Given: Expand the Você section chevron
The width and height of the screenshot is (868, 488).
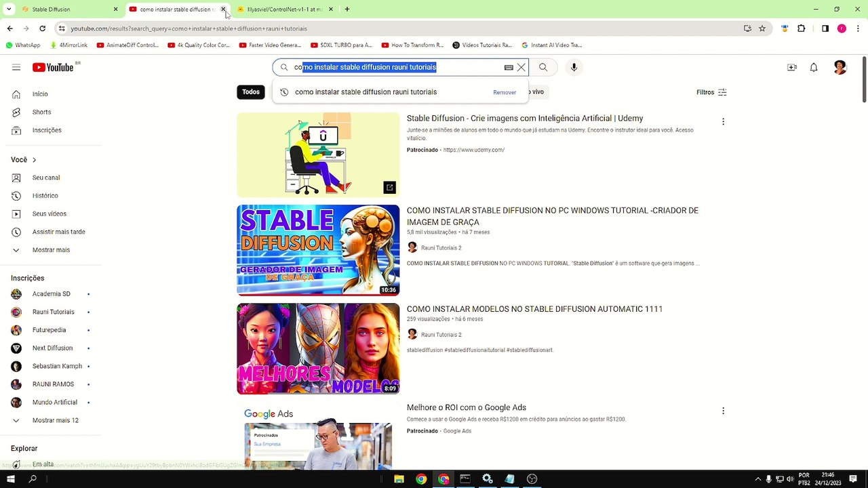Looking at the screenshot, I should 34,160.
